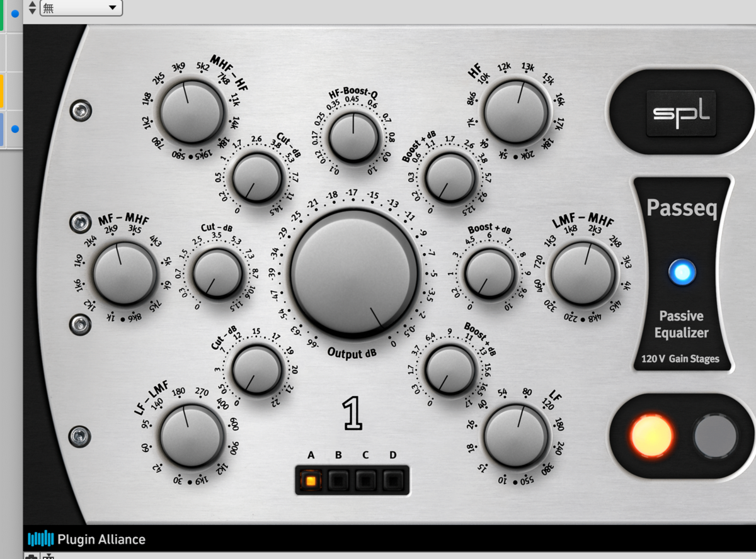Screen dimensions: 756x559
Task: Click the Passive Equalizer label
Action: pos(682,324)
